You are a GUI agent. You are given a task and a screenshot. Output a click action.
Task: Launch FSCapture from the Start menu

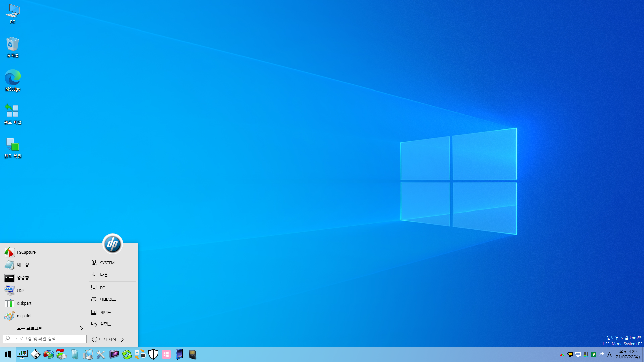tap(44, 252)
